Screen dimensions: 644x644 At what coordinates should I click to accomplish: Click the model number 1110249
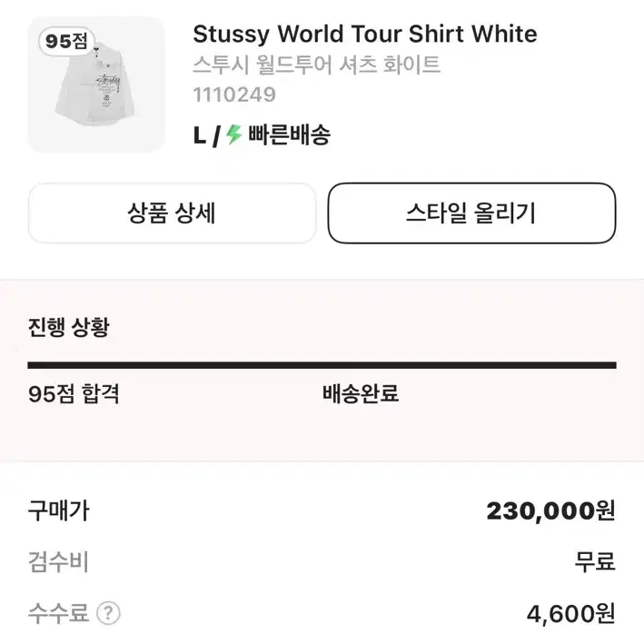coord(234,94)
